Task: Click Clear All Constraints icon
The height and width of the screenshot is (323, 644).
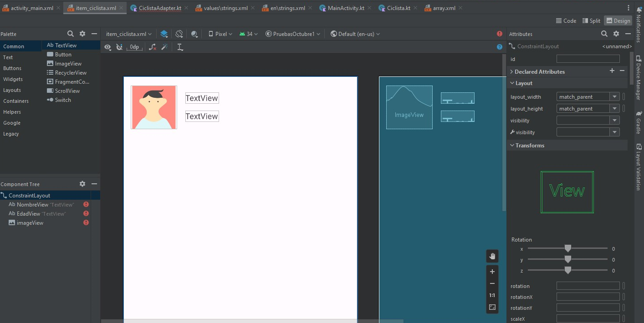Action: tap(153, 47)
